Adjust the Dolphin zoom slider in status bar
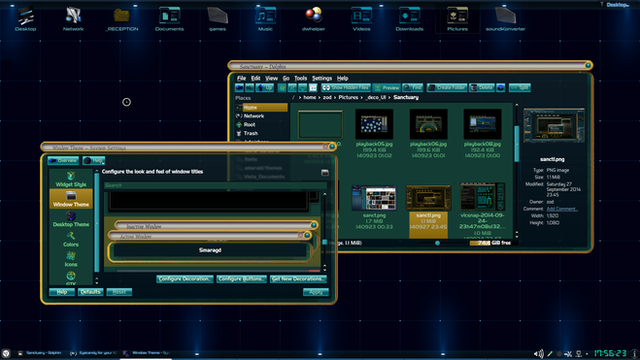This screenshot has width=640, height=360. tap(438, 243)
